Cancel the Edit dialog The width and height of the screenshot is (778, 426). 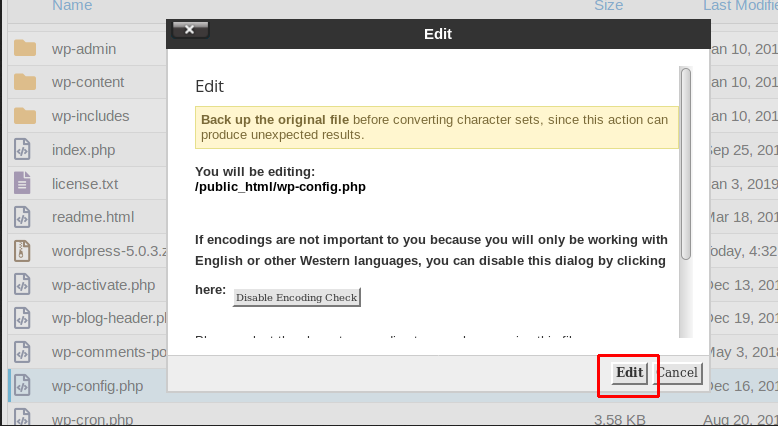pos(678,372)
